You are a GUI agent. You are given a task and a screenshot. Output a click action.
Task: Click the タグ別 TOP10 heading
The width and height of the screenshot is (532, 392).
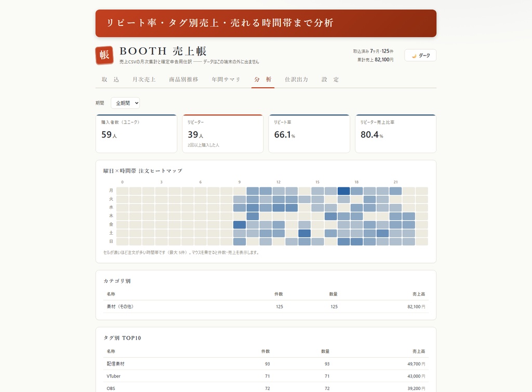click(122, 338)
